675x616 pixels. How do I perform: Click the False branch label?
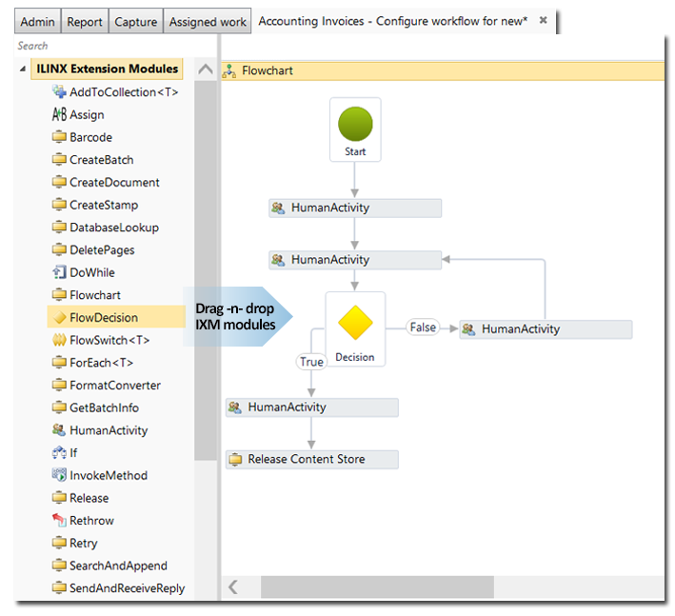click(x=422, y=328)
